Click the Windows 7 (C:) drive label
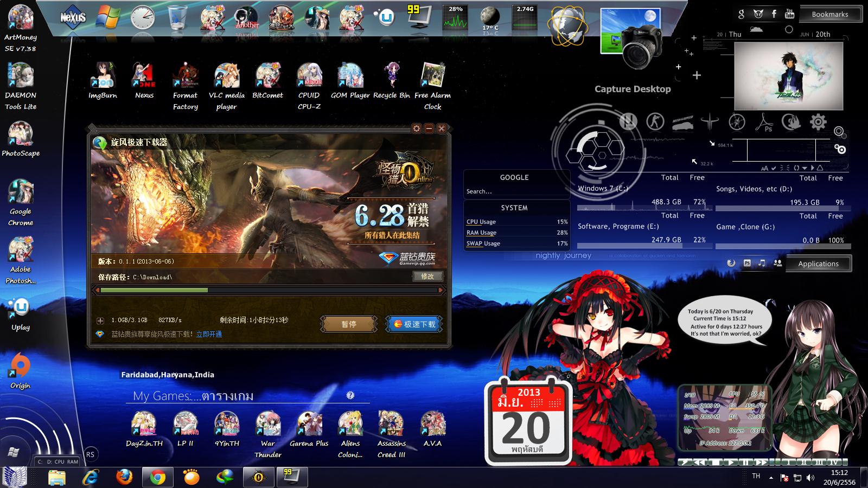Viewport: 868px width, 488px height. pos(603,188)
